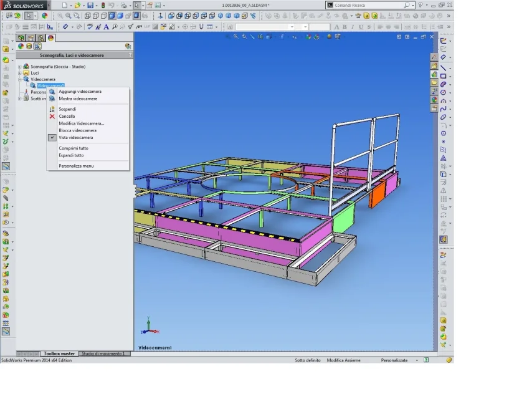Click the spell check ABC icon
The image size is (532, 399).
pos(91,27)
